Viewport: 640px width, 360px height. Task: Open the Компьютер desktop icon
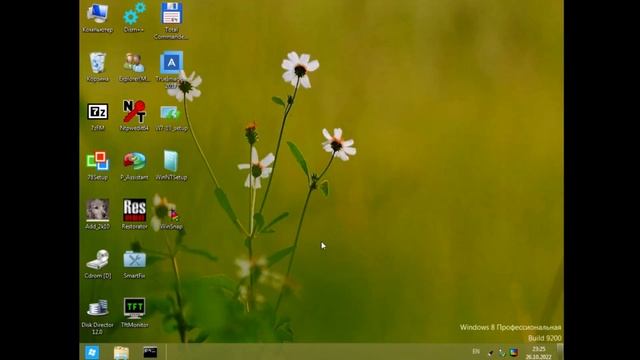tap(98, 18)
